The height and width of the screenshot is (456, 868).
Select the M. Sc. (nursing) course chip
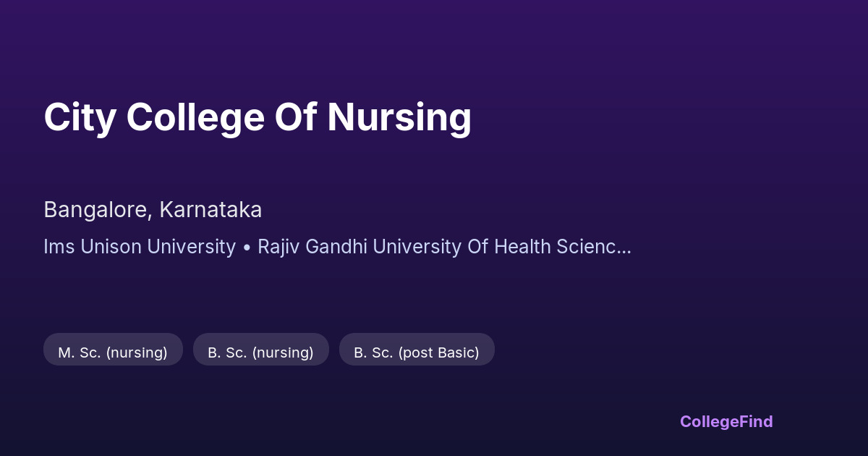113,352
